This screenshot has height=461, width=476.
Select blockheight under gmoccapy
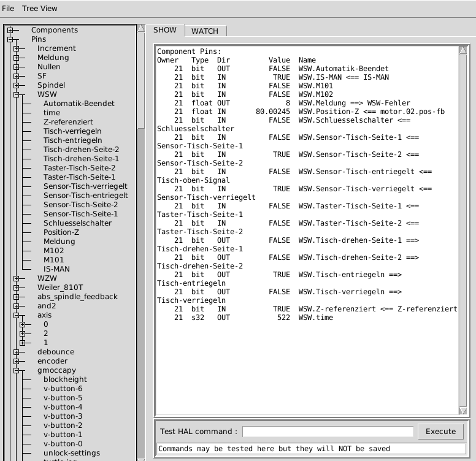[x=65, y=379]
